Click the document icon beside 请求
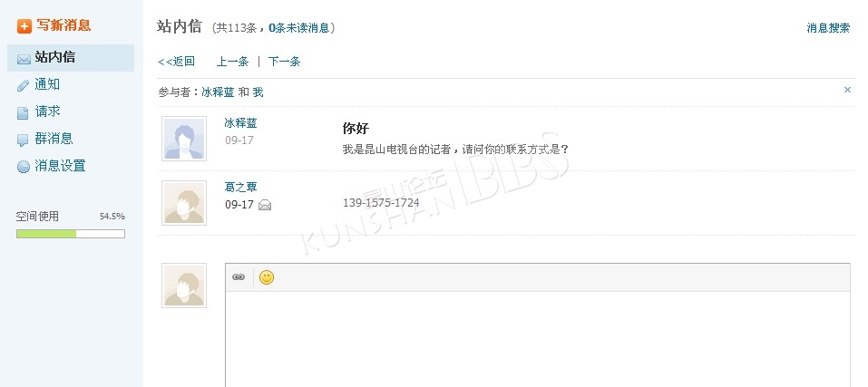 click(23, 112)
